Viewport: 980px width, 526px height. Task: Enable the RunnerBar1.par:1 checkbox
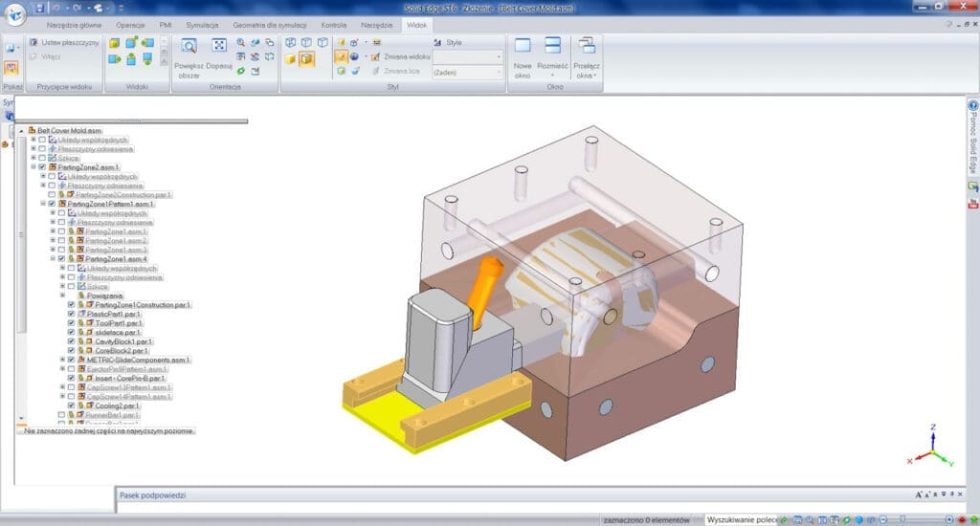pos(62,415)
